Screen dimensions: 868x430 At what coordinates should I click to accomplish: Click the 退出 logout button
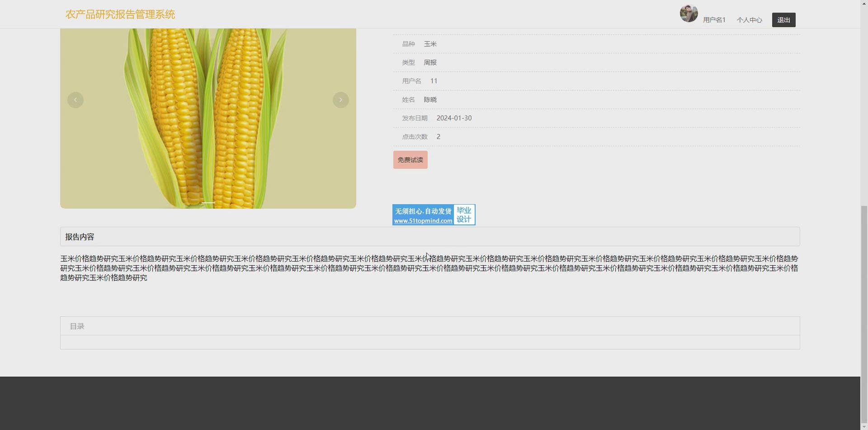tap(784, 20)
